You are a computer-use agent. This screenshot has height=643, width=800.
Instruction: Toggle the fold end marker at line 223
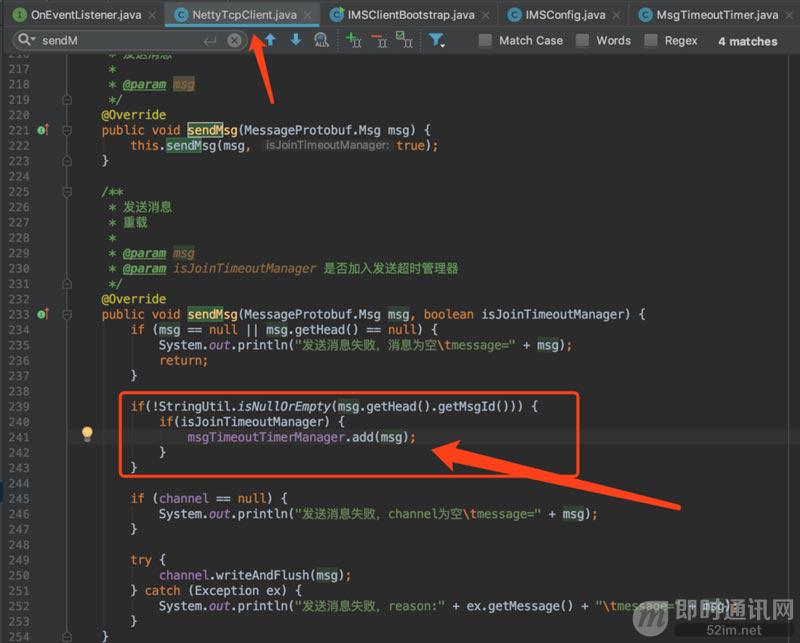(67, 161)
